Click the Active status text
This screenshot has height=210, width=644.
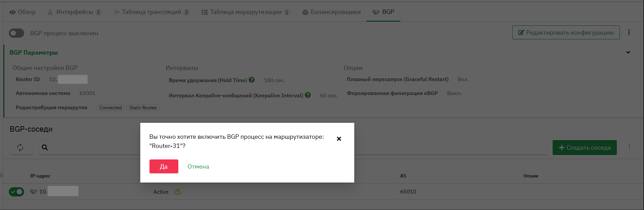pyautogui.click(x=161, y=192)
